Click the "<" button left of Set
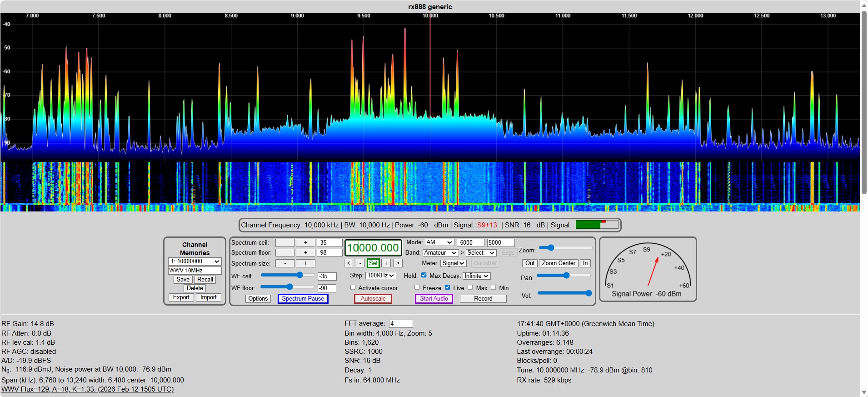 tap(349, 263)
